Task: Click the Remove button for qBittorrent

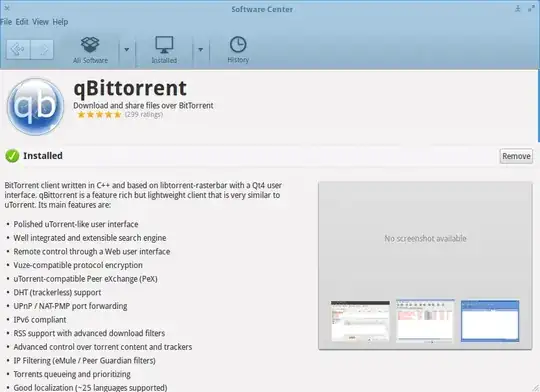Action: click(x=516, y=156)
